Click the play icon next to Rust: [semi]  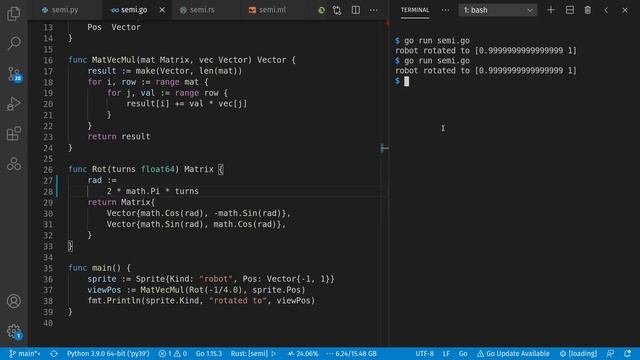click(274, 353)
